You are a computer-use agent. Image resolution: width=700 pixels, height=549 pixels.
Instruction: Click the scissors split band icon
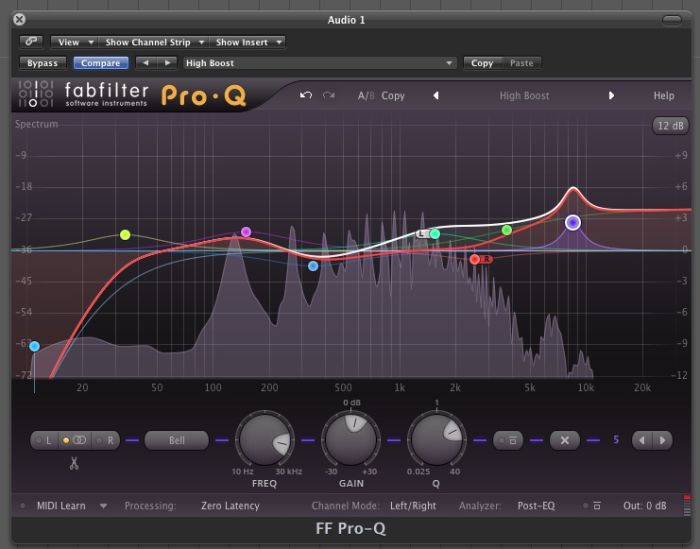tap(74, 462)
